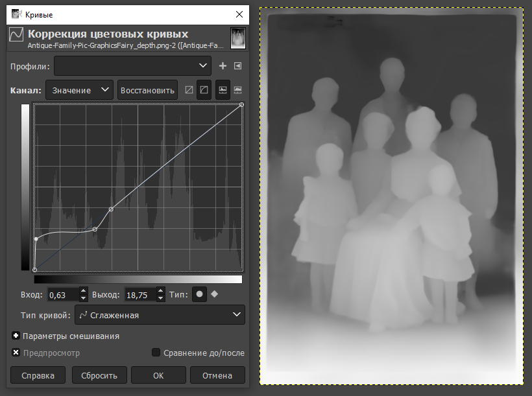
Task: Click the horizontal input gradient bar
Action: (138, 279)
